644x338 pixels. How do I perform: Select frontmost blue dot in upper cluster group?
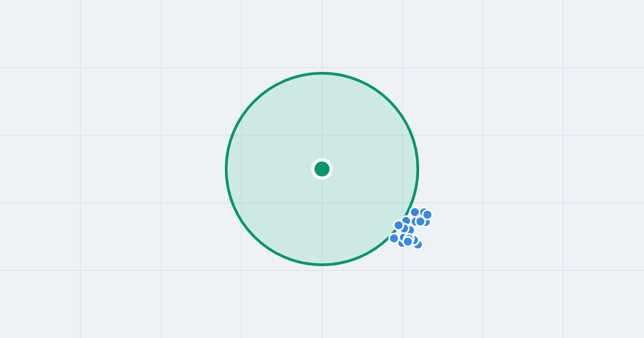[420, 222]
